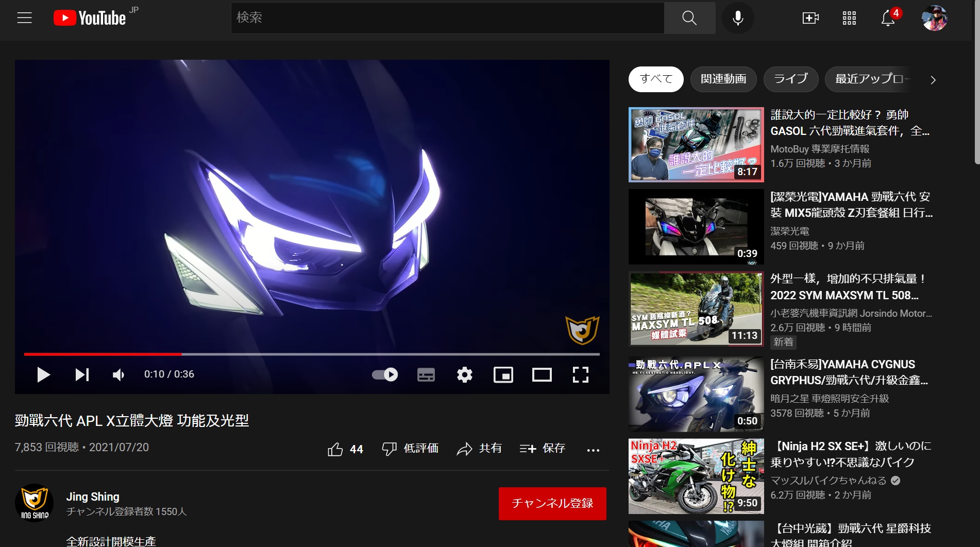Image resolution: width=980 pixels, height=547 pixels.
Task: Open title 外型一樣，增加的不只排氣量
Action: 849,287
